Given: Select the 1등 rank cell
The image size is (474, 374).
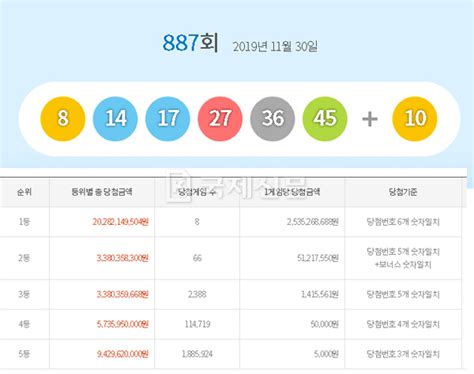Looking at the screenshot, I should [x=24, y=222].
